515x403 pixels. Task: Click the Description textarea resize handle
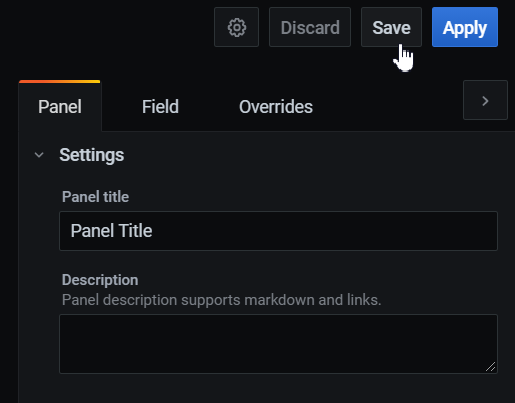tap(491, 367)
